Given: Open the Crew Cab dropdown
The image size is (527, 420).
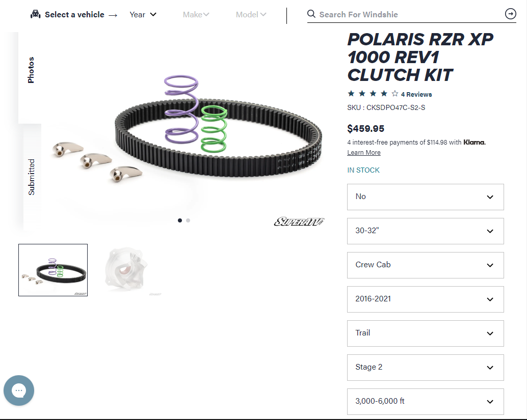Looking at the screenshot, I should [425, 265].
